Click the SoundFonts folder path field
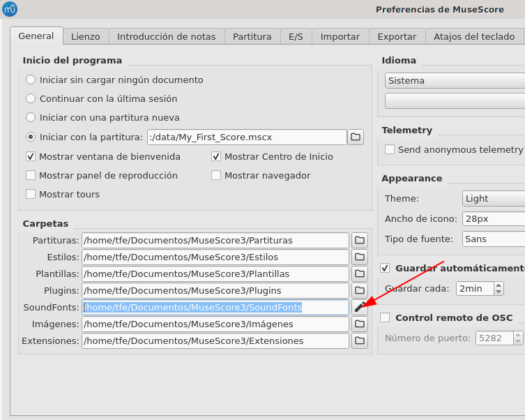The height and width of the screenshot is (420, 525). tap(215, 307)
